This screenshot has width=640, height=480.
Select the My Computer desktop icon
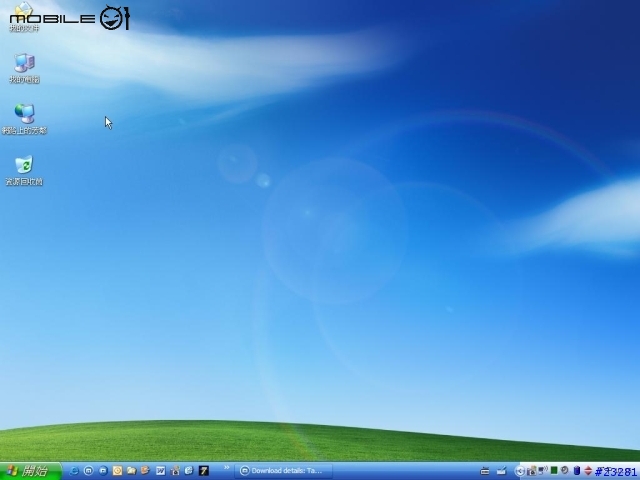pos(24,69)
